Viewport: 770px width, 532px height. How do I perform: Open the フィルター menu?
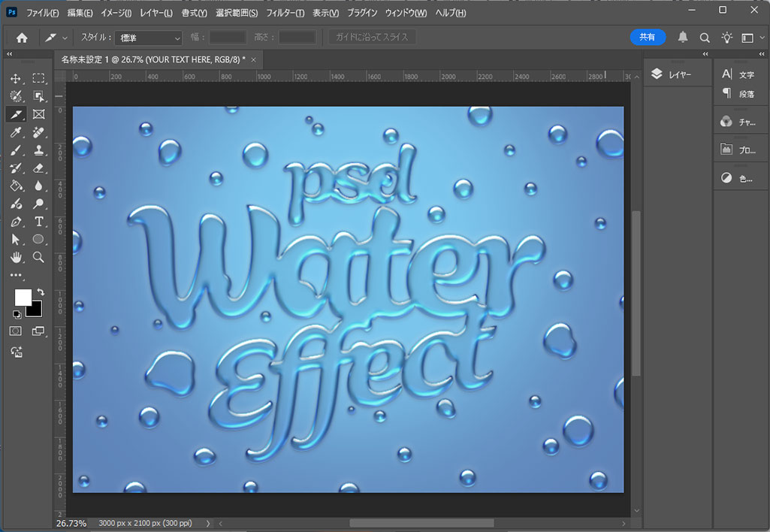click(x=285, y=14)
